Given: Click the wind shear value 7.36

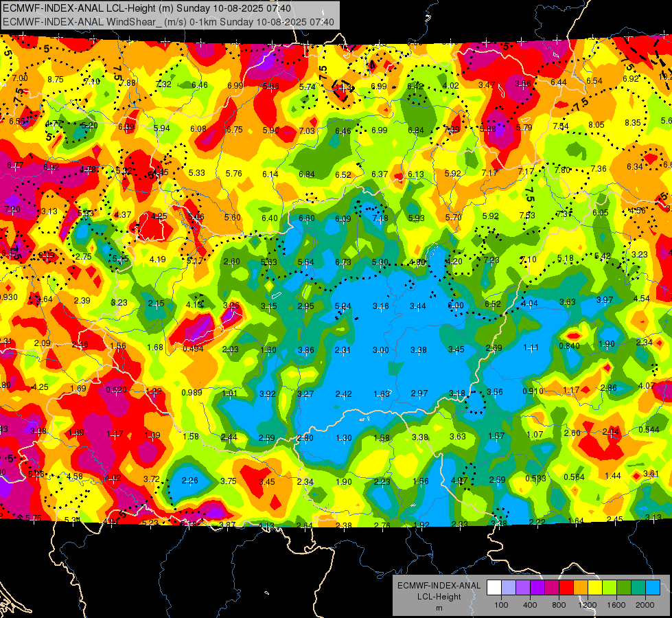Looking at the screenshot, I should (x=599, y=168).
